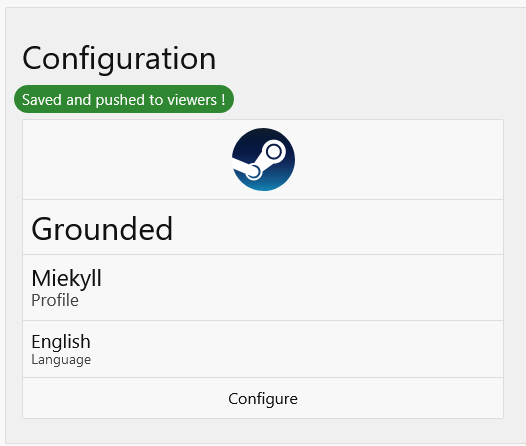
Task: Click the Grounded game row
Action: coord(263,227)
